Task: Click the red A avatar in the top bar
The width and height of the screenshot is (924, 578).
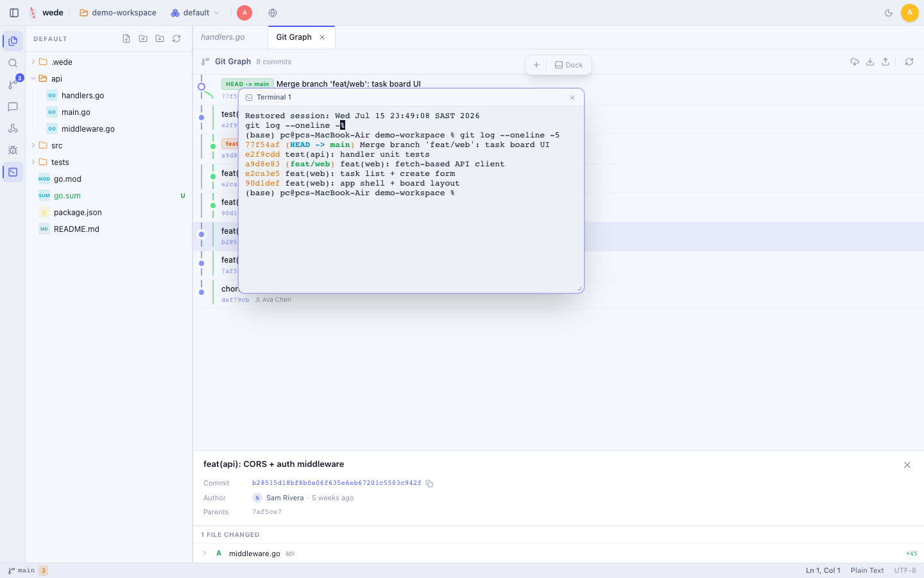Action: (x=244, y=13)
